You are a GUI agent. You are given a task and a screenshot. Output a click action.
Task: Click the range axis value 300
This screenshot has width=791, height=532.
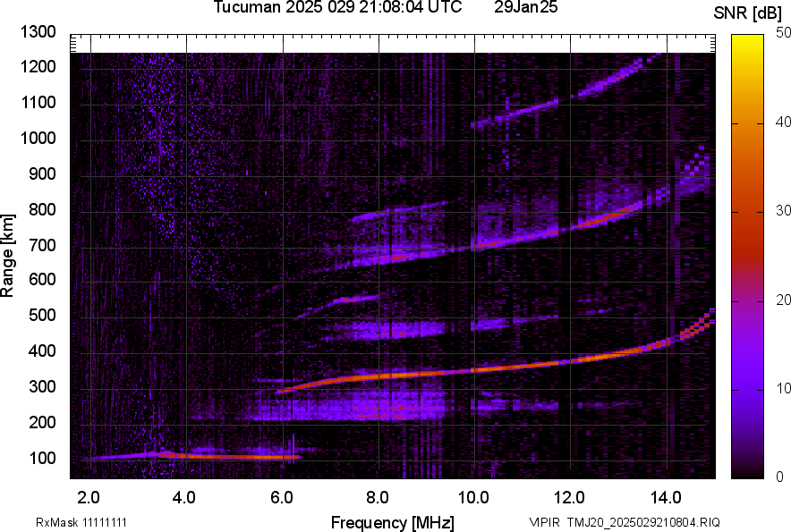(42, 387)
